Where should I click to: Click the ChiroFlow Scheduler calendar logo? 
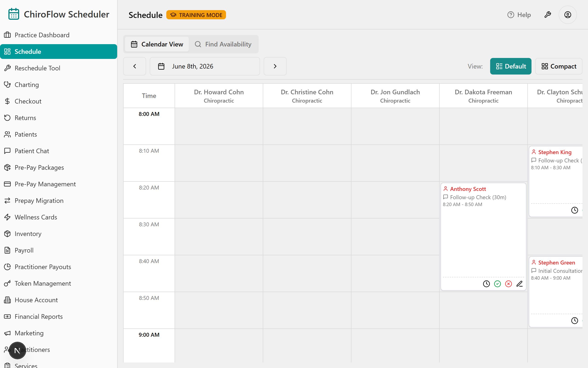point(14,14)
